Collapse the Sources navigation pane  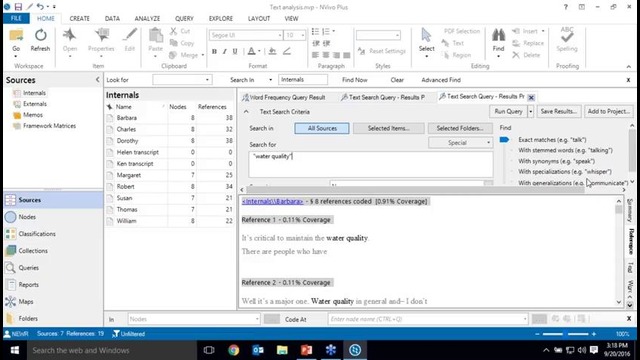click(97, 80)
